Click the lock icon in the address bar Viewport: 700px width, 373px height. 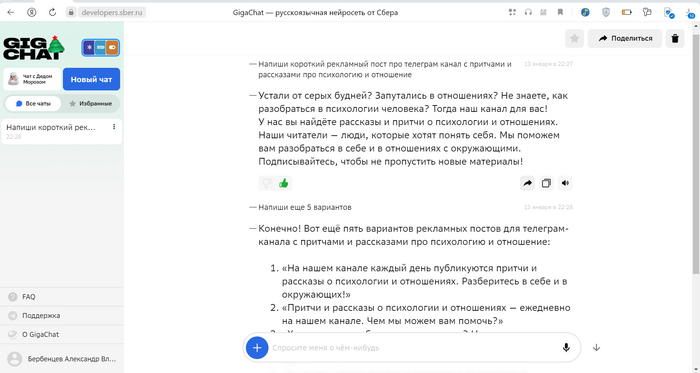(71, 12)
